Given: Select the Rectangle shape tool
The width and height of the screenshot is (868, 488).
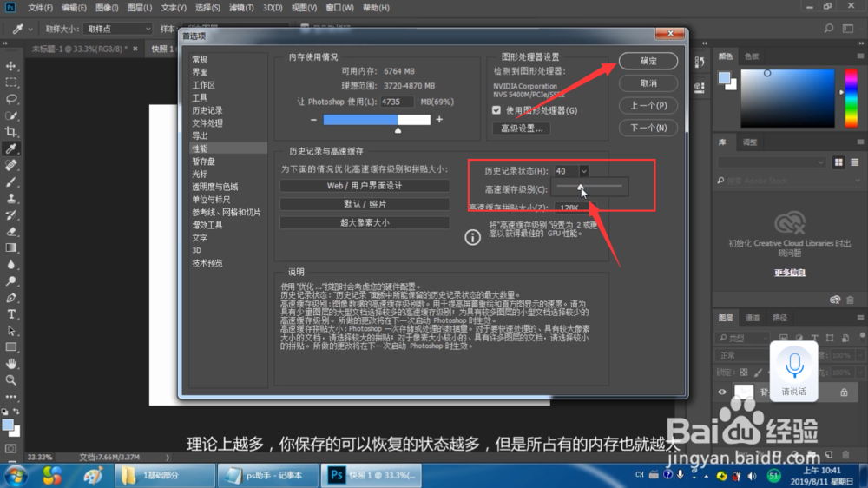Looking at the screenshot, I should (11, 347).
